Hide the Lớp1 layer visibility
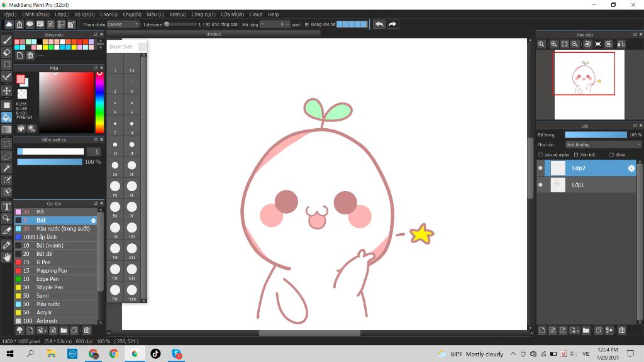 tap(540, 185)
